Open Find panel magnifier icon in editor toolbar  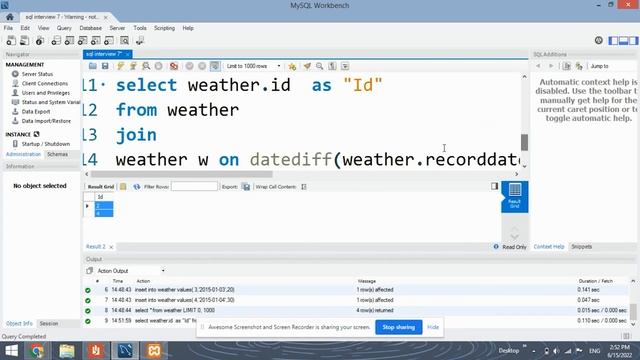click(320, 66)
